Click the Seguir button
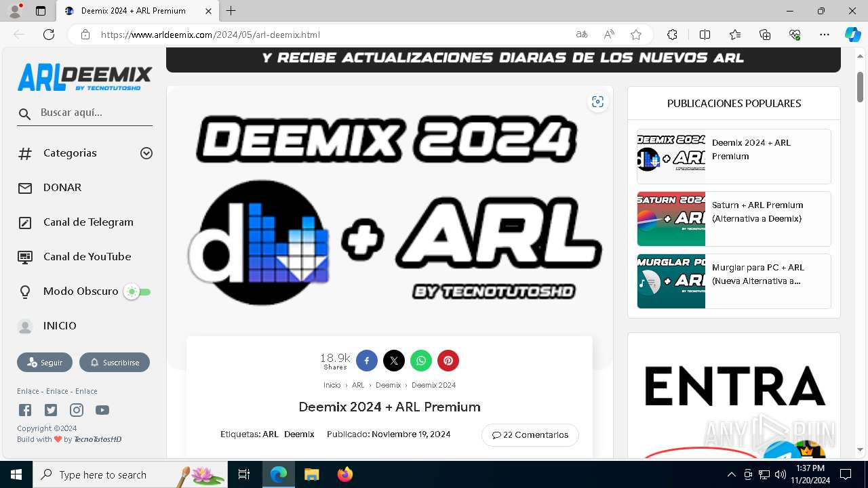 pyautogui.click(x=45, y=363)
